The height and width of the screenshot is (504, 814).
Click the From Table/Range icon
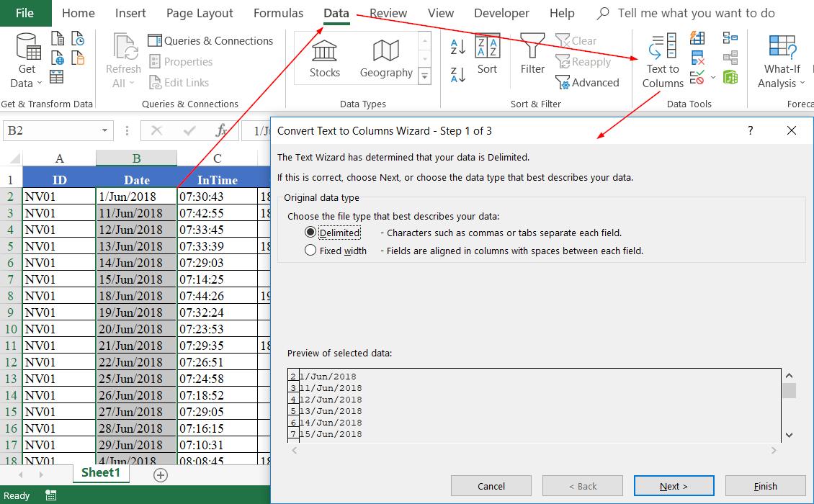[57, 77]
